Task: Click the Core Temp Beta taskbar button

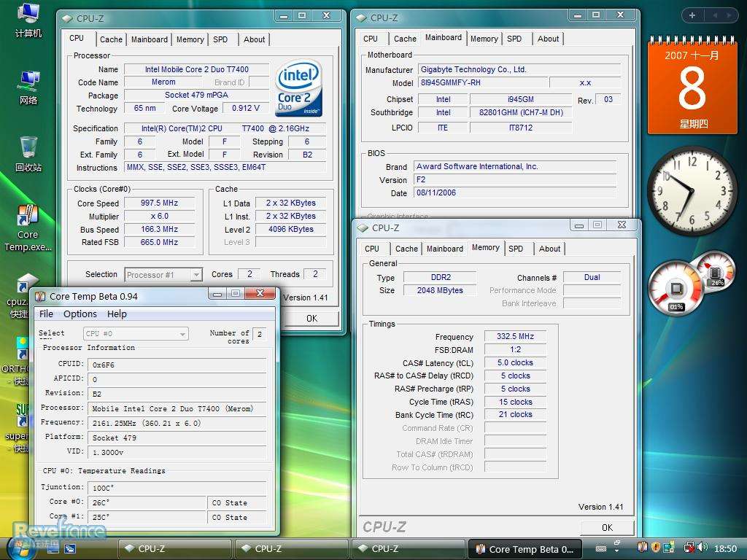Action: pyautogui.click(x=524, y=549)
